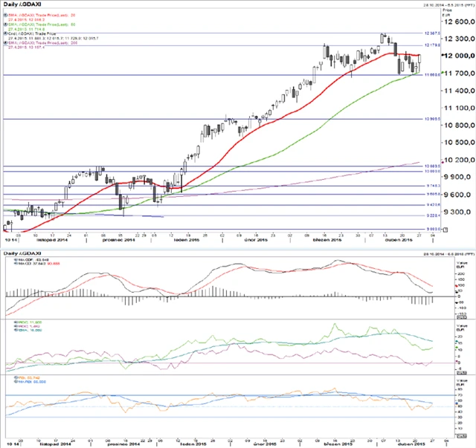
Task: Toggle eye icon of Cndl Trade Price legend
Action: [5, 33]
